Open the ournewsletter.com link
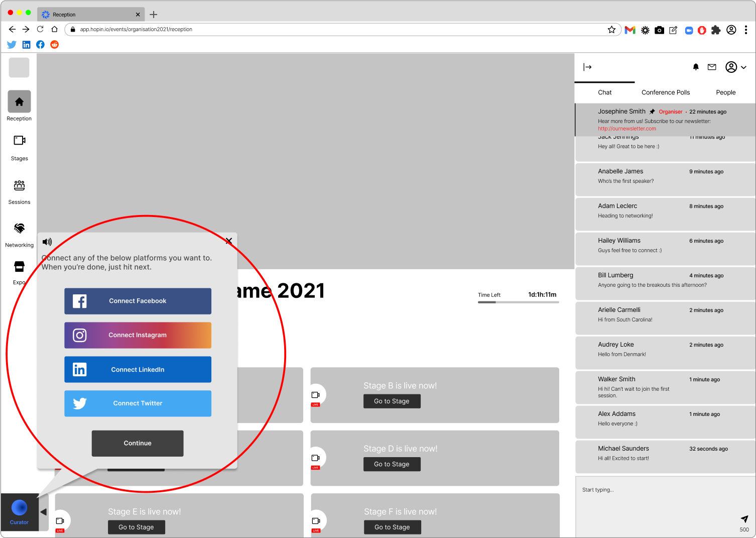 627,129
